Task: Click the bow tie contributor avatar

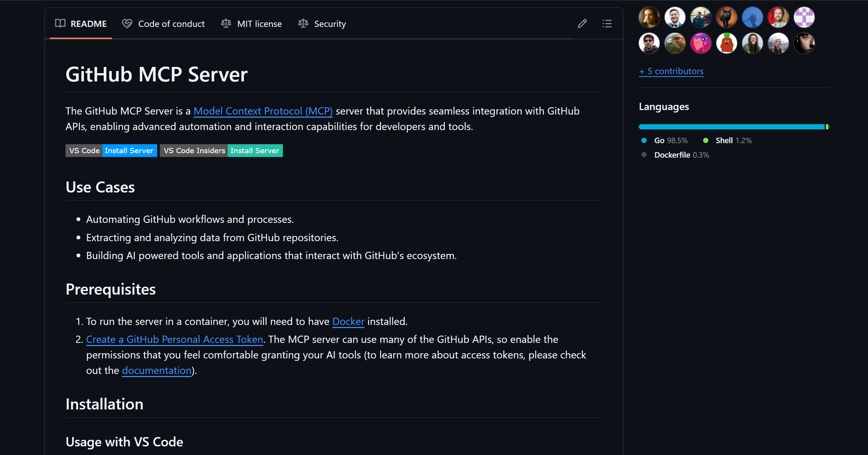Action: click(x=675, y=17)
